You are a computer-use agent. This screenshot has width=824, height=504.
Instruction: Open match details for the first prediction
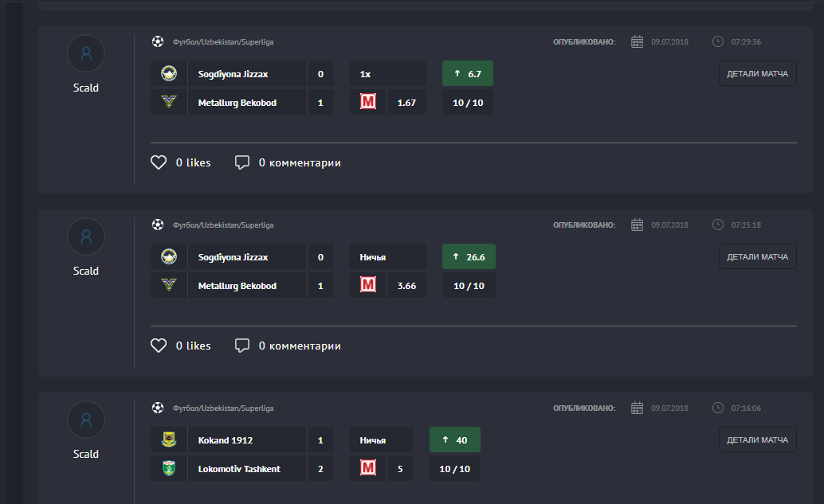click(x=757, y=74)
